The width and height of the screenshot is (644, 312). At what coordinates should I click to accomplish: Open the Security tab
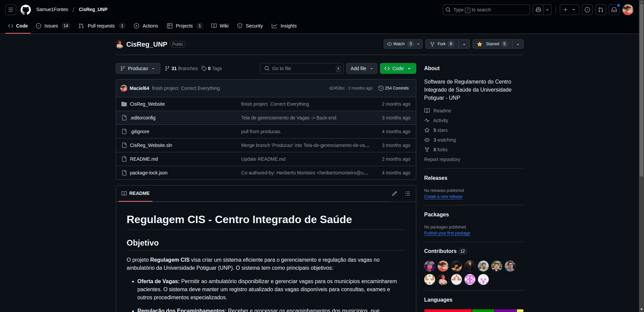coord(250,26)
